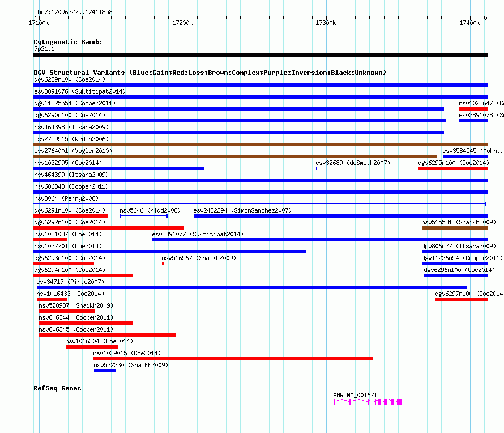
Task: Click the nsv1029065 (Coe2014) red bar
Action: [x=233, y=359]
